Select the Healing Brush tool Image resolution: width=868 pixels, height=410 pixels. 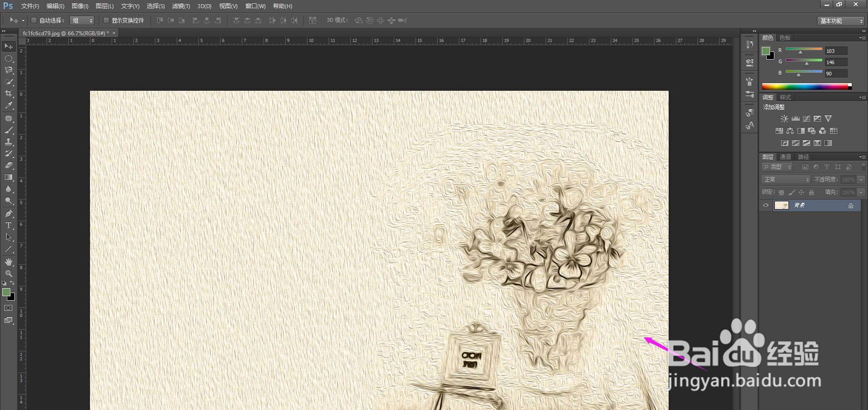click(9, 118)
